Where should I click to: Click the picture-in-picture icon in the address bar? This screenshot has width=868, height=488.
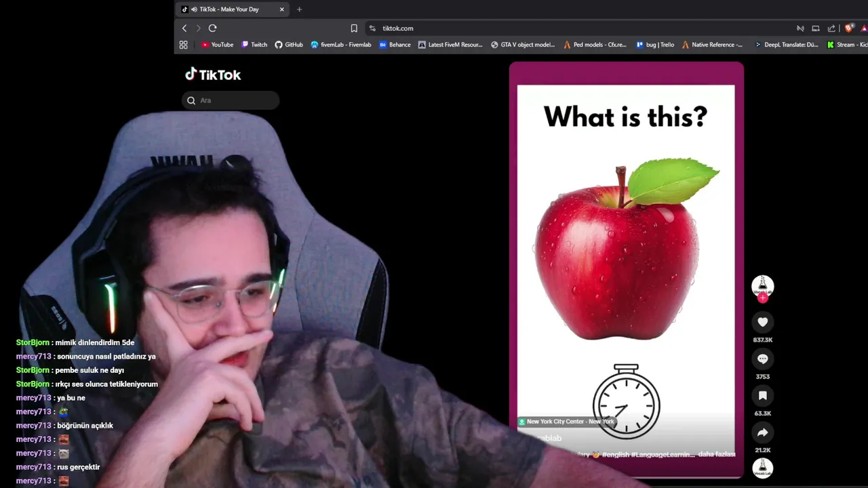tap(816, 28)
